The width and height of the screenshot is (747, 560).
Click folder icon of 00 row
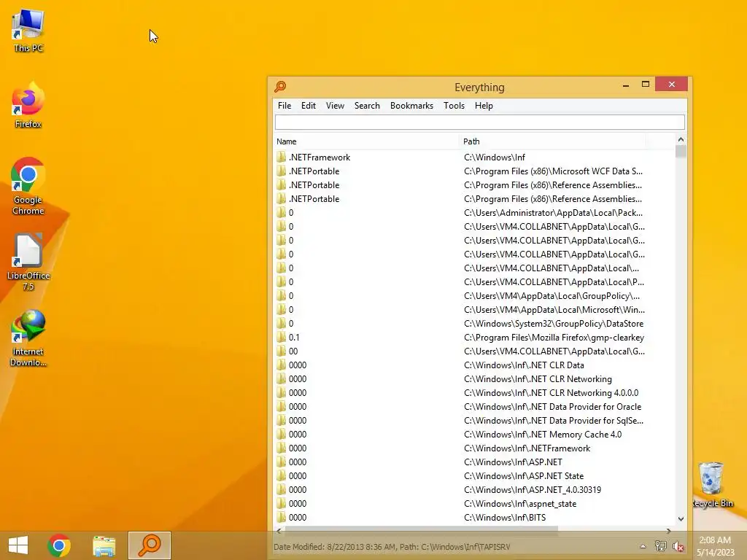click(x=282, y=351)
